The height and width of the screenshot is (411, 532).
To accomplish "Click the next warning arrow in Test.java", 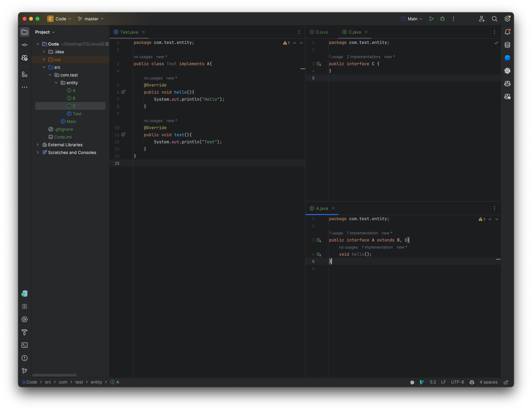I will 301,43.
